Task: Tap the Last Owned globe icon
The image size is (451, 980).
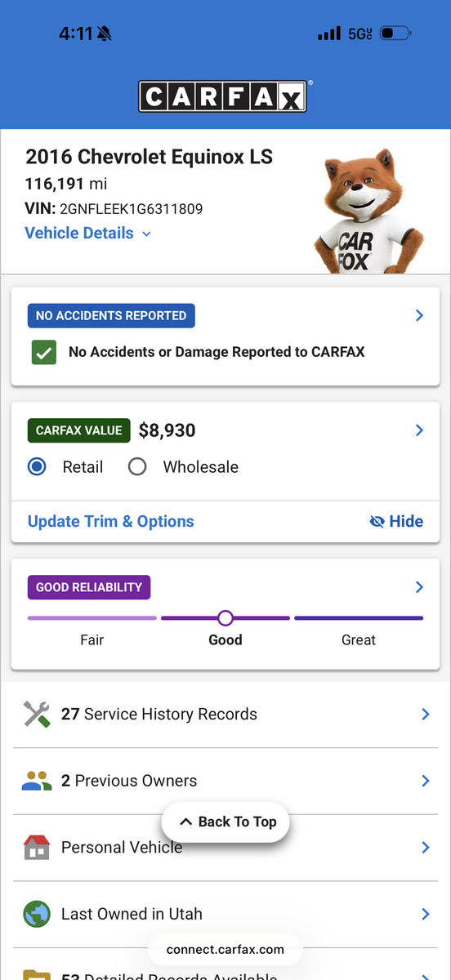Action: [37, 914]
